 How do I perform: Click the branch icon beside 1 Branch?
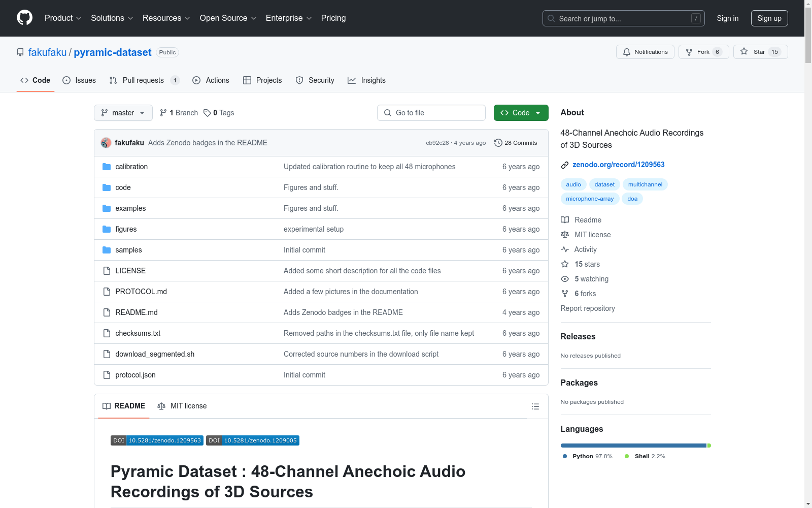click(x=163, y=113)
